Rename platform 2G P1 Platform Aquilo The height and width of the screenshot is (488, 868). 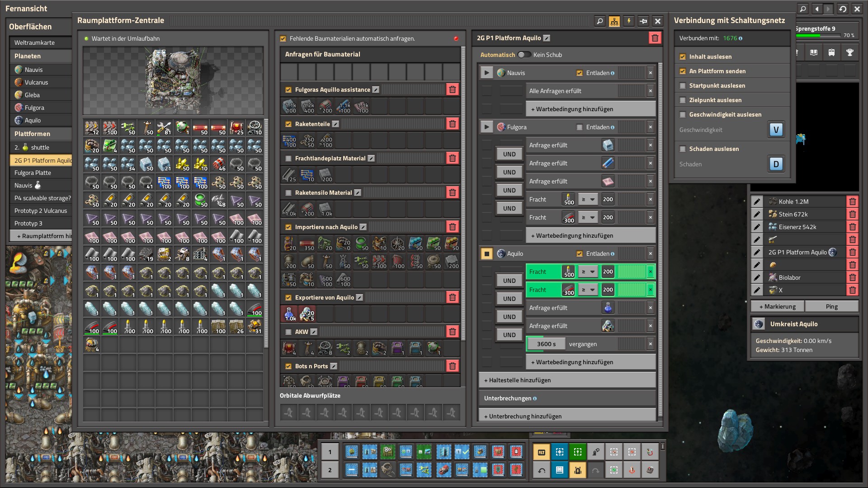coord(547,38)
